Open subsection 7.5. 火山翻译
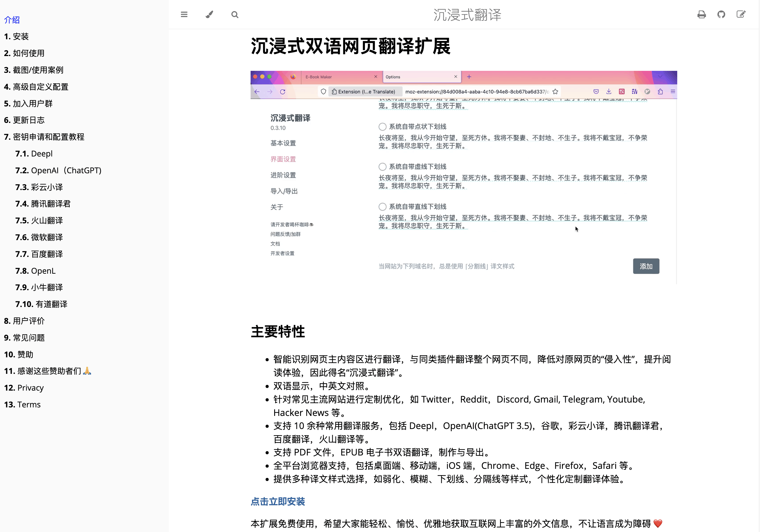The height and width of the screenshot is (532, 760). pos(39,220)
